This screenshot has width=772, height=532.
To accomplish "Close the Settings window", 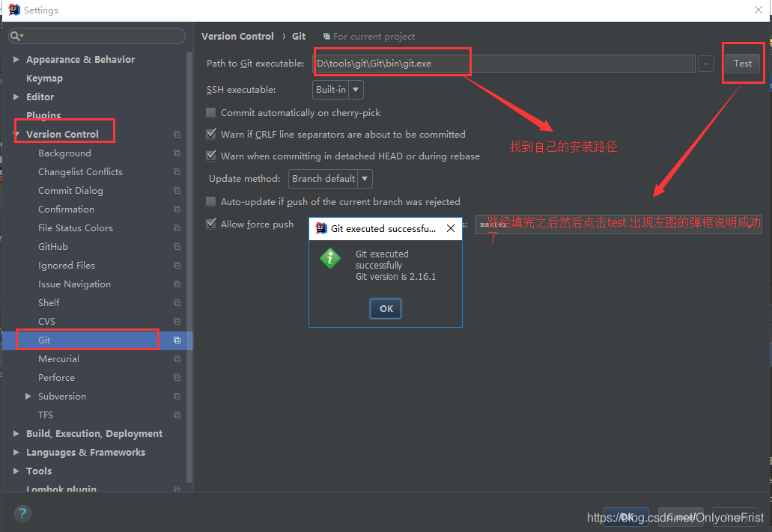I will (x=759, y=10).
